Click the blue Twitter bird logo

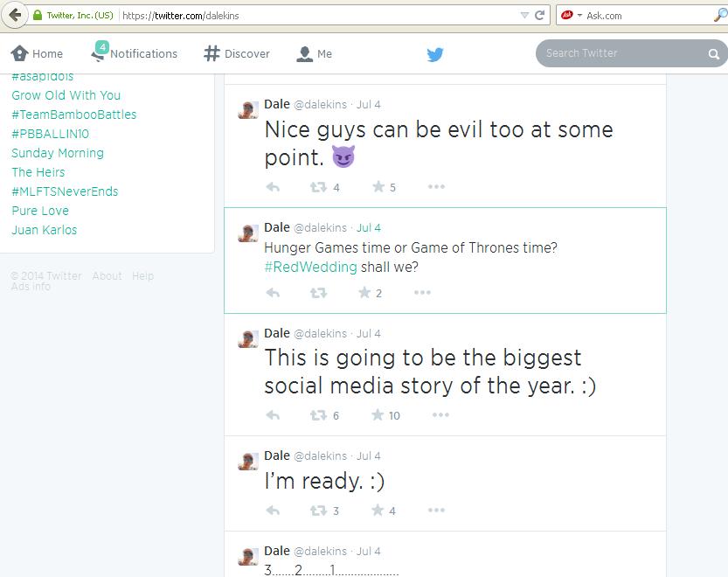click(435, 54)
